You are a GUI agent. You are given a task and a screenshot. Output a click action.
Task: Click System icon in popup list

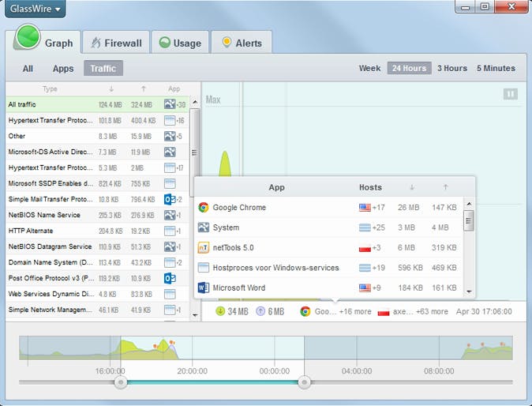203,227
